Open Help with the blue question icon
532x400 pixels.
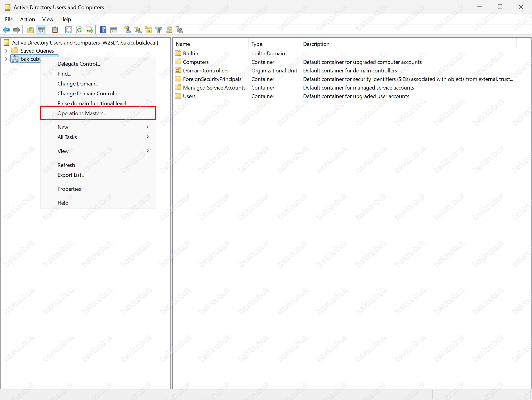[103, 30]
